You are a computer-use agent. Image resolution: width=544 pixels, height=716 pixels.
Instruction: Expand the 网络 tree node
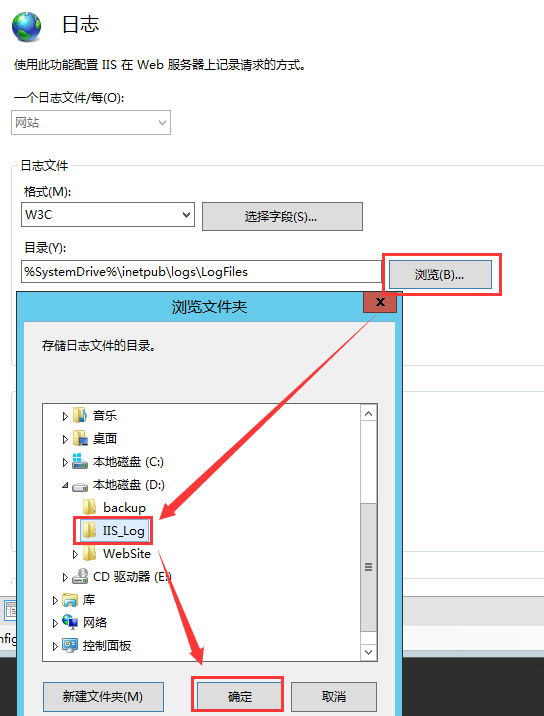[x=55, y=623]
